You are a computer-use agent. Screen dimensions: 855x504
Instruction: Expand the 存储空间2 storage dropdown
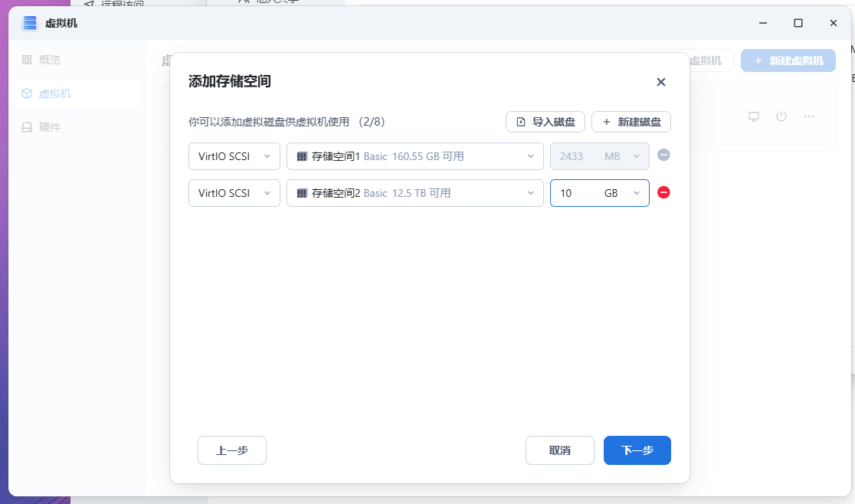414,193
